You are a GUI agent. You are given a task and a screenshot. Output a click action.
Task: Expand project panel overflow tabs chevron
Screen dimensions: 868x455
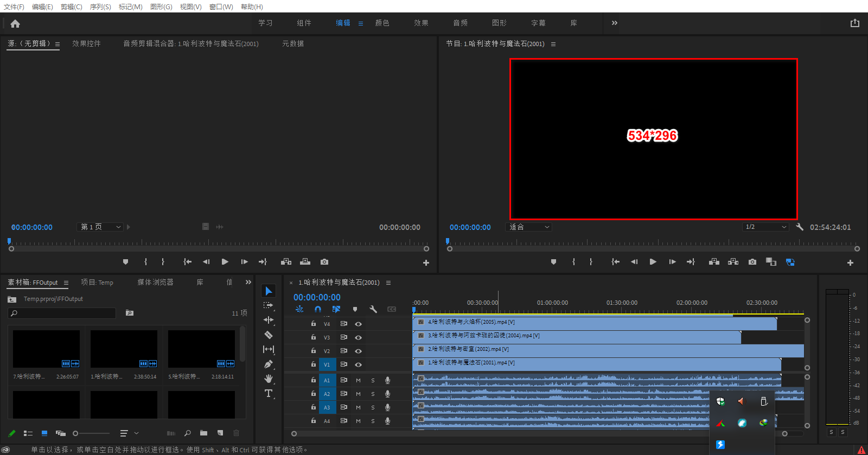point(248,282)
